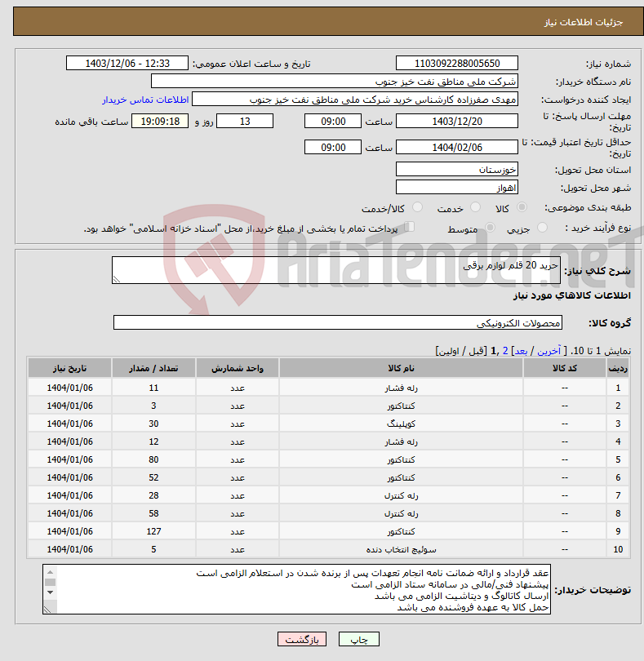Click the بازگشت back button
Screen dimensions: 644x661
click(x=302, y=639)
